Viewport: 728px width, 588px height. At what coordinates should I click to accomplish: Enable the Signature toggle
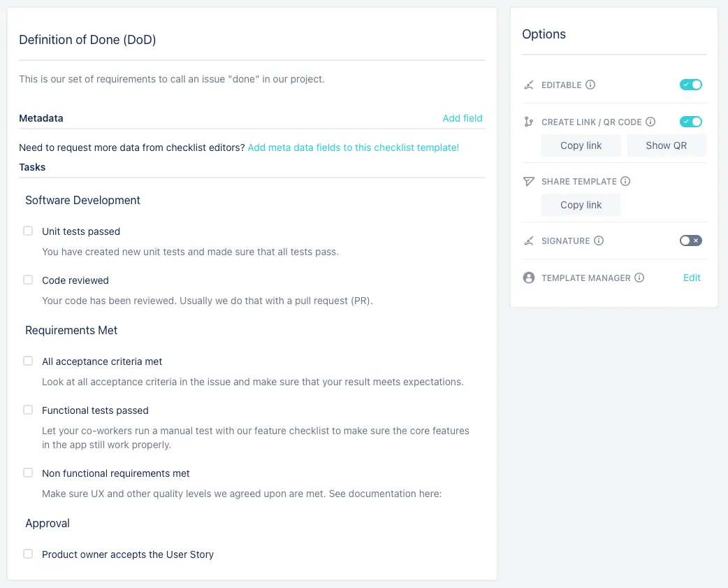(690, 241)
